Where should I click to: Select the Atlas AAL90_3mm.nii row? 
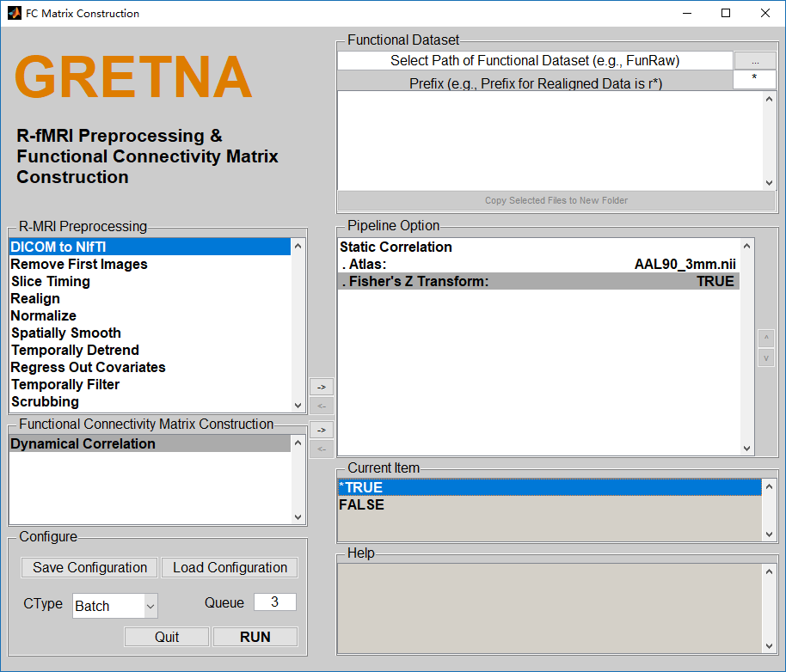click(x=538, y=264)
